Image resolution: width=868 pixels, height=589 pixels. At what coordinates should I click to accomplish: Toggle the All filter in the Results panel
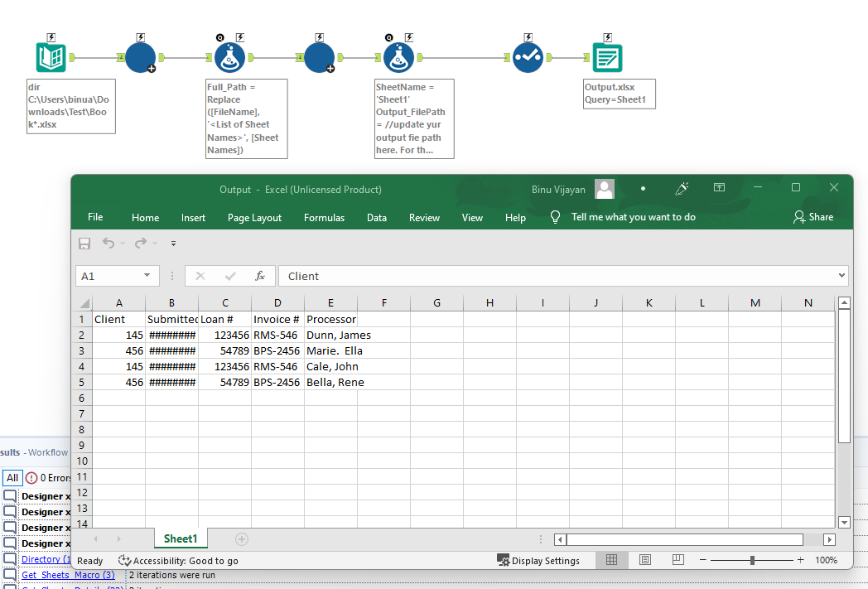[12, 477]
